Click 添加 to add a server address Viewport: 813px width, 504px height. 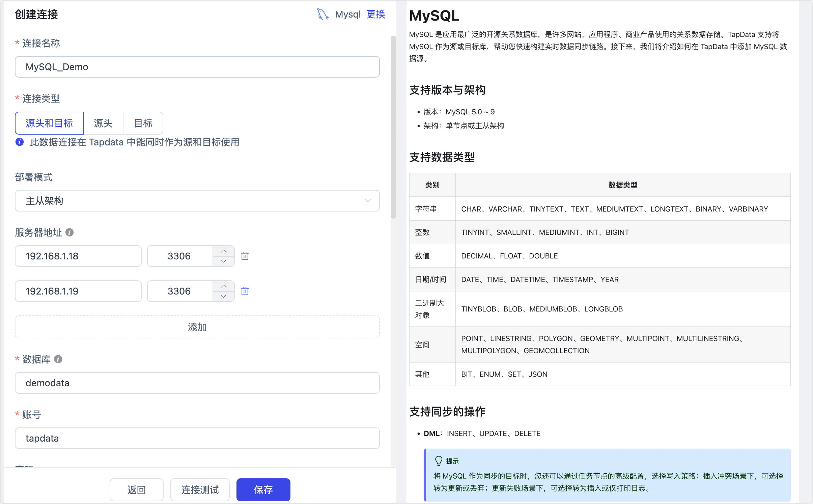pos(197,327)
